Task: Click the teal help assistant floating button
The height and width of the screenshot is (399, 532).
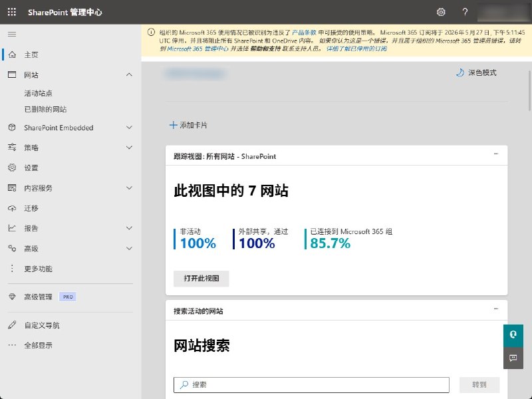Action: pyautogui.click(x=513, y=335)
